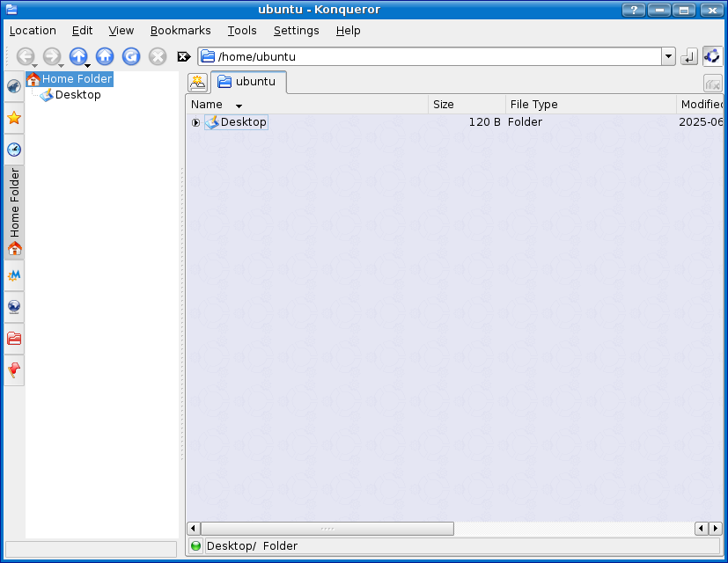Reload the current folder view
This screenshot has width=728, height=563.
[x=131, y=56]
